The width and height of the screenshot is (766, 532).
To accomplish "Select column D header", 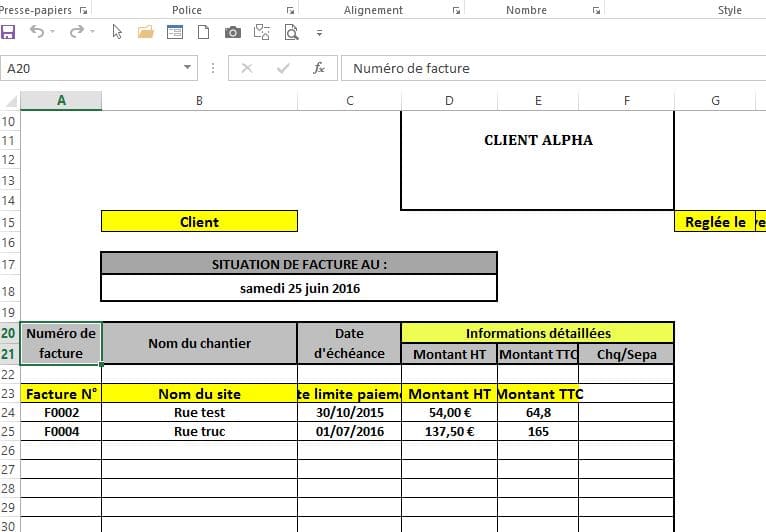I will point(449,100).
